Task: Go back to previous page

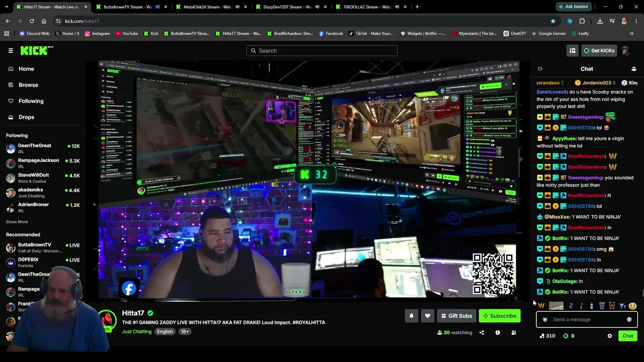Action: click(x=8, y=21)
